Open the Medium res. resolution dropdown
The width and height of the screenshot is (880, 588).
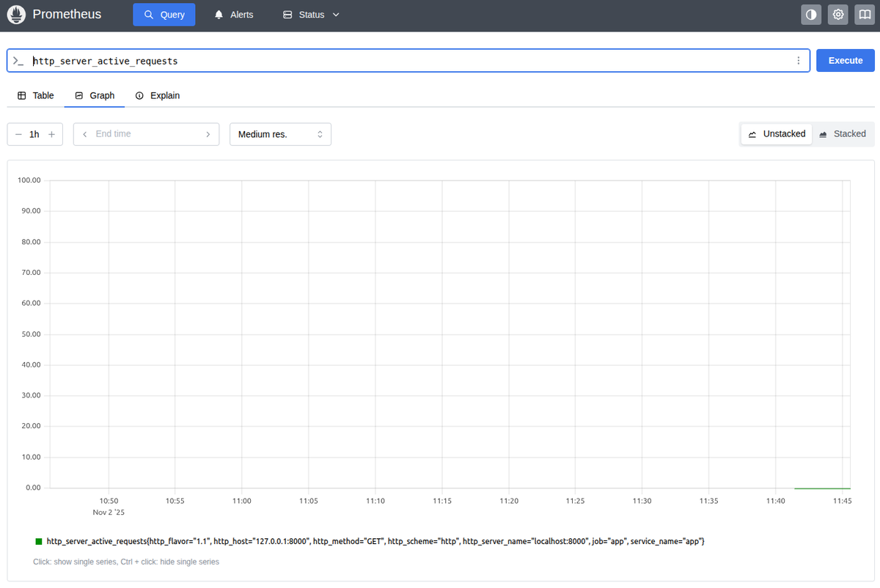click(280, 134)
